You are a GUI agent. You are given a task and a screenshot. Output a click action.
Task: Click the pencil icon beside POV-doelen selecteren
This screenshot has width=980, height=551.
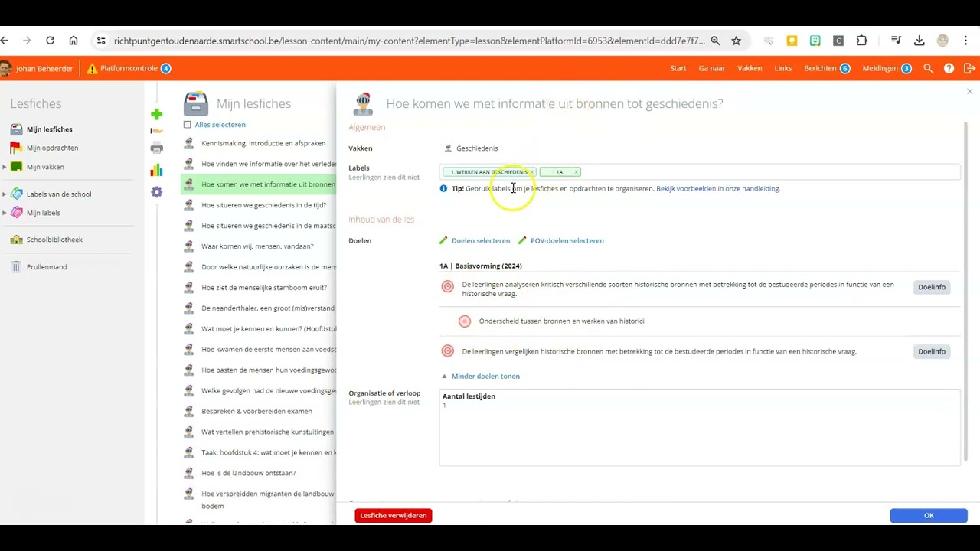(522, 240)
